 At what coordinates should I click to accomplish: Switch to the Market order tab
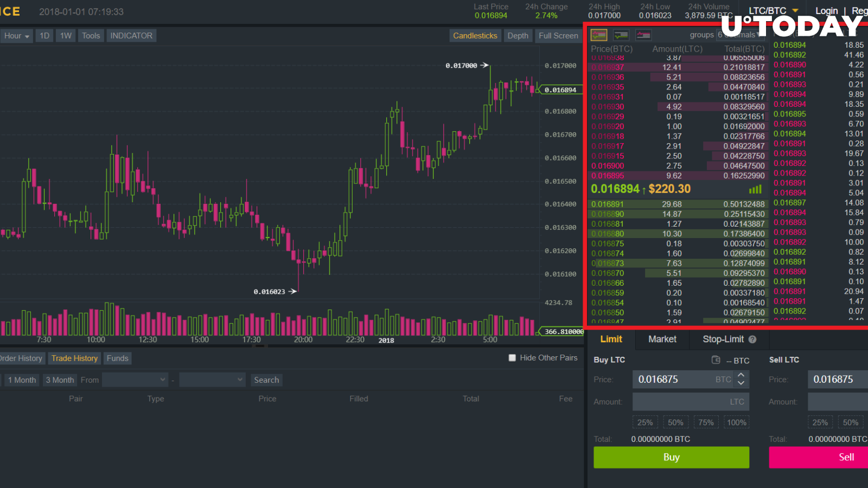662,339
